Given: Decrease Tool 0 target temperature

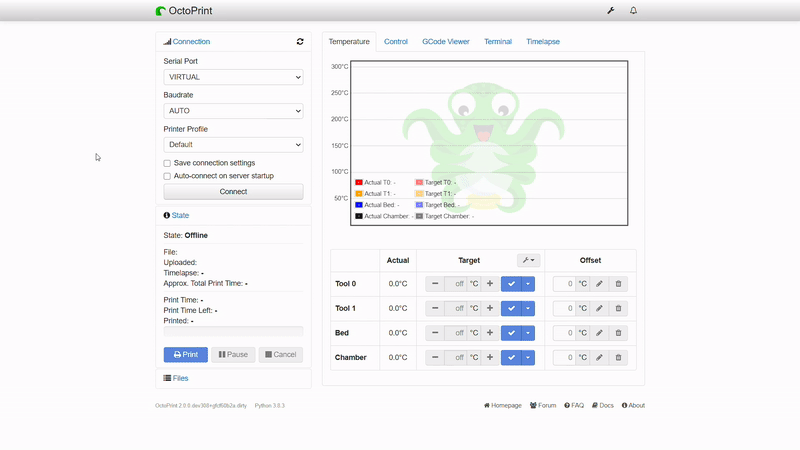Looking at the screenshot, I should click(435, 284).
